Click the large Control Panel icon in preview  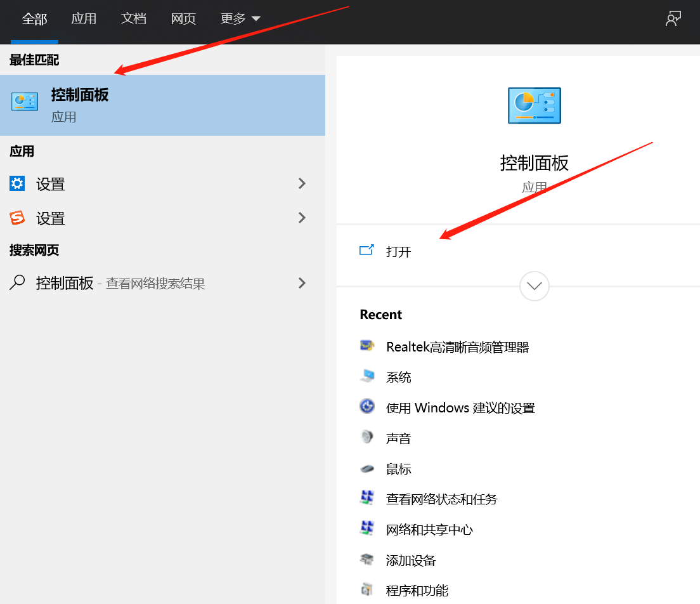(534, 105)
